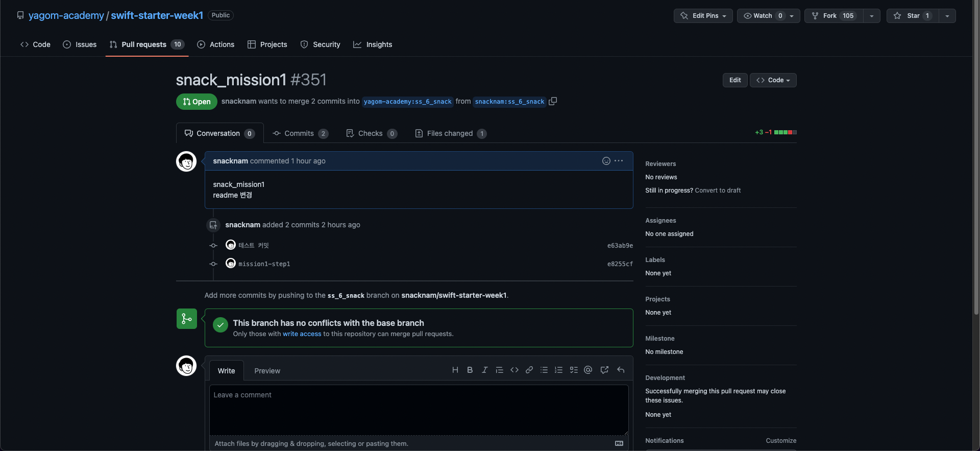Viewport: 980px width, 451px height.
Task: Click Customize notifications link
Action: coord(781,441)
